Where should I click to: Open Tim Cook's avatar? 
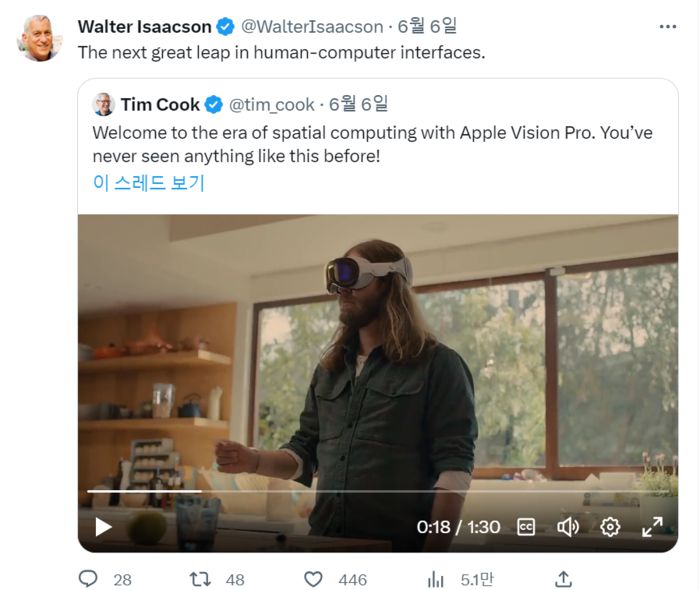click(103, 104)
